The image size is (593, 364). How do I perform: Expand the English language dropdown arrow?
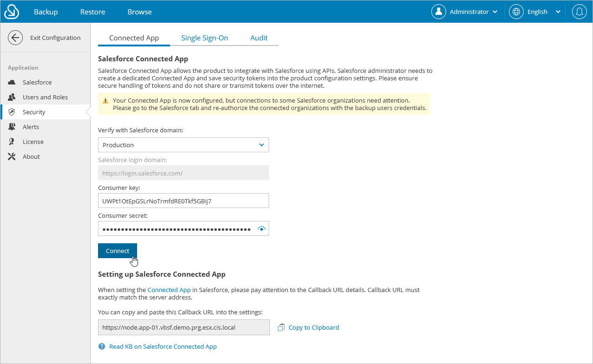(x=558, y=12)
